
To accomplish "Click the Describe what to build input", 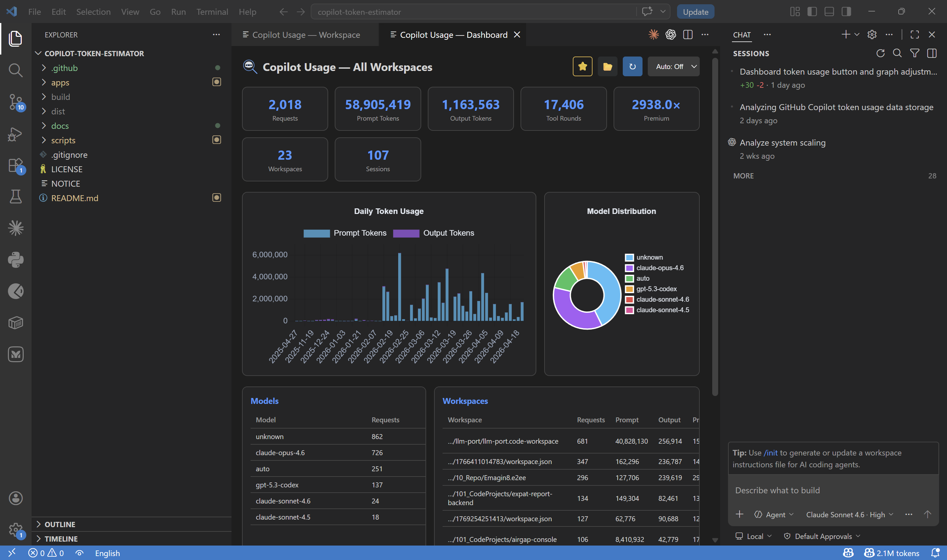I will click(x=833, y=491).
